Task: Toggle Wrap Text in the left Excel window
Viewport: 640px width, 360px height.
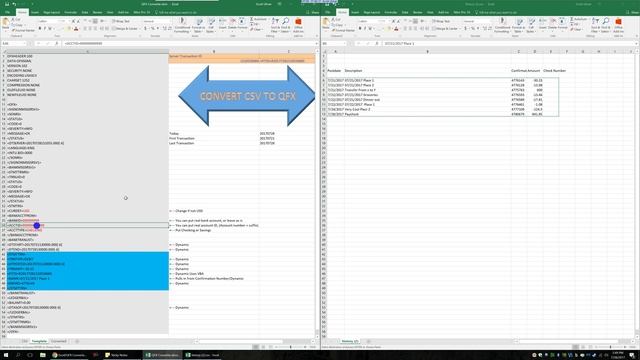Action: click(121, 21)
